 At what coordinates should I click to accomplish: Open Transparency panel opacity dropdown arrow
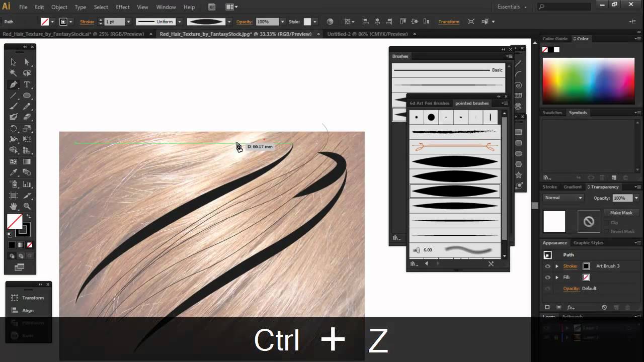click(x=636, y=198)
